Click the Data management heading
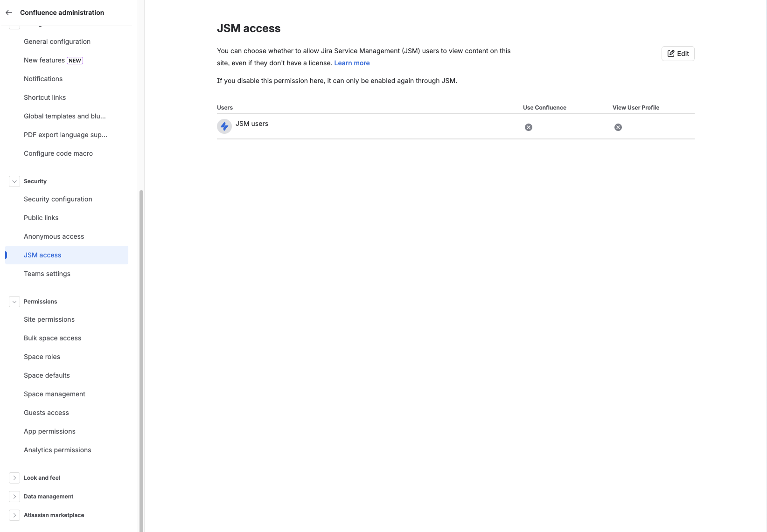This screenshot has width=767, height=532. (49, 497)
